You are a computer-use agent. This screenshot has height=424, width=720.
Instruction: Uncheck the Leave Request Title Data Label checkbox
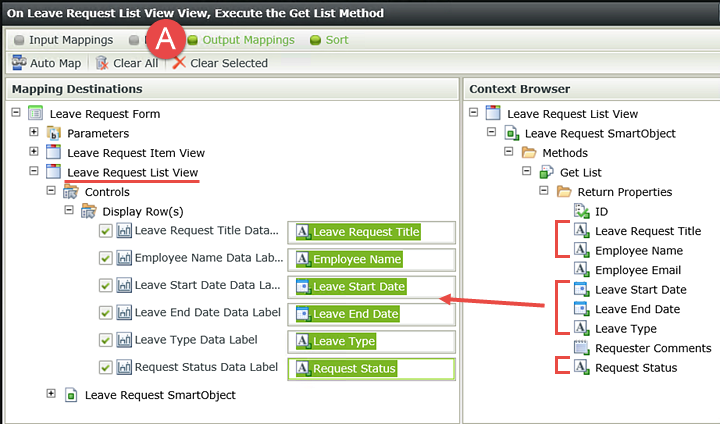click(106, 231)
